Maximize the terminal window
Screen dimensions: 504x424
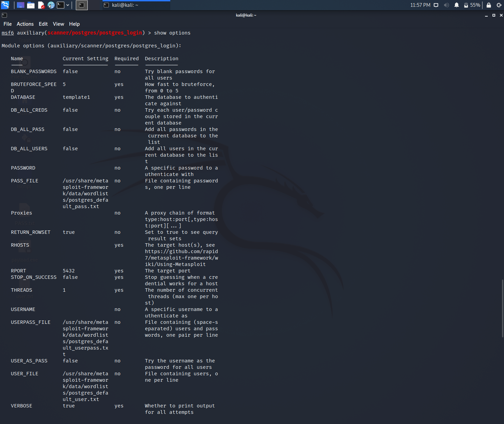(494, 15)
